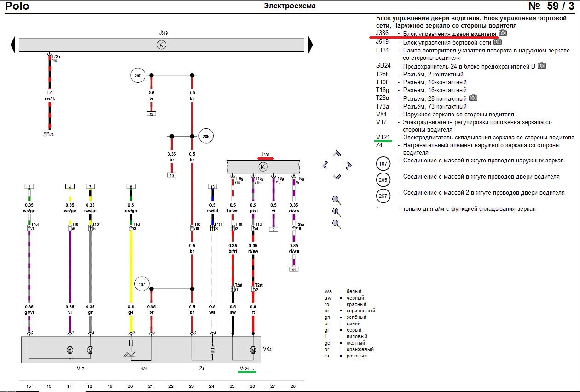Viewport: 580px width, 392px height.
Task: Pan the diagram left with the arrow
Action: click(325, 165)
